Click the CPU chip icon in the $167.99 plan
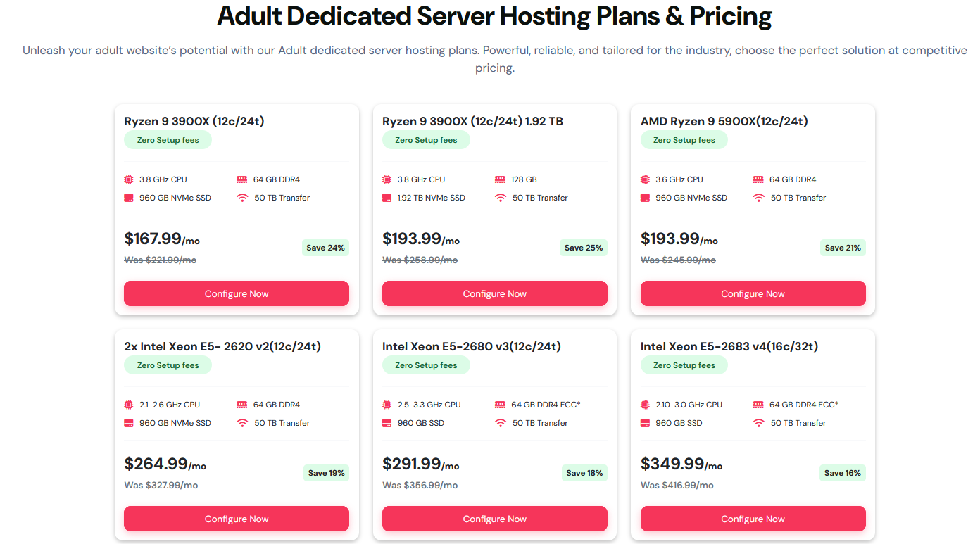 tap(129, 179)
